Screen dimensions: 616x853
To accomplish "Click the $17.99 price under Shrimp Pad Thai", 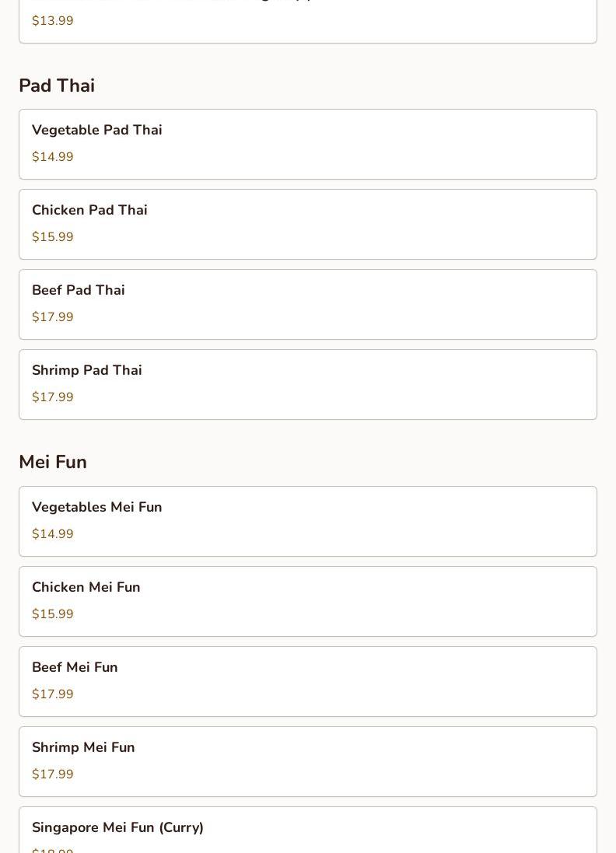I will (53, 397).
